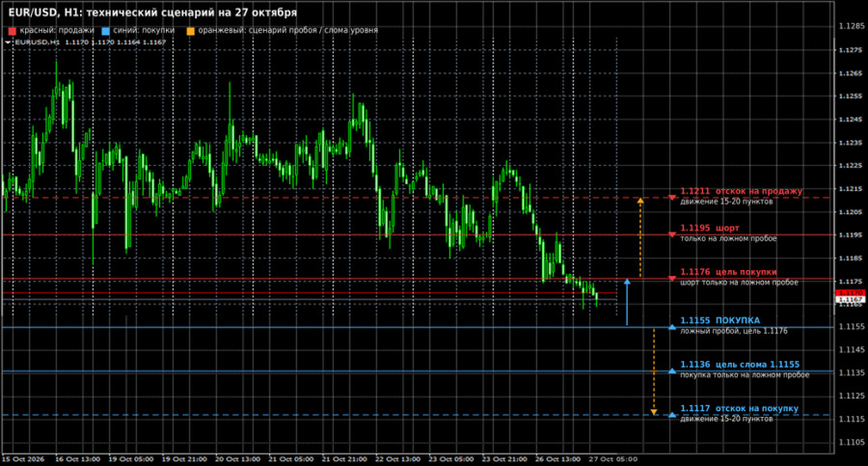The width and height of the screenshot is (868, 466).
Task: Click the blue triangle marker at 1.1117
Action: tap(672, 415)
